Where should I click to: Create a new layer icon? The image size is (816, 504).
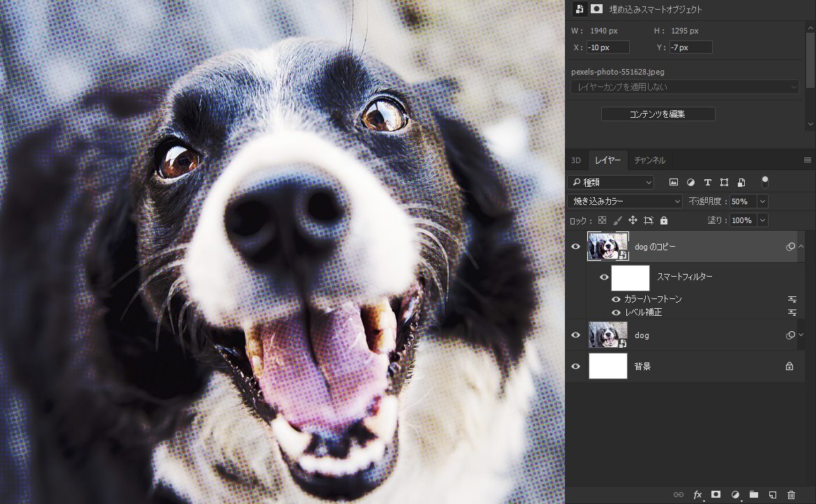(772, 495)
